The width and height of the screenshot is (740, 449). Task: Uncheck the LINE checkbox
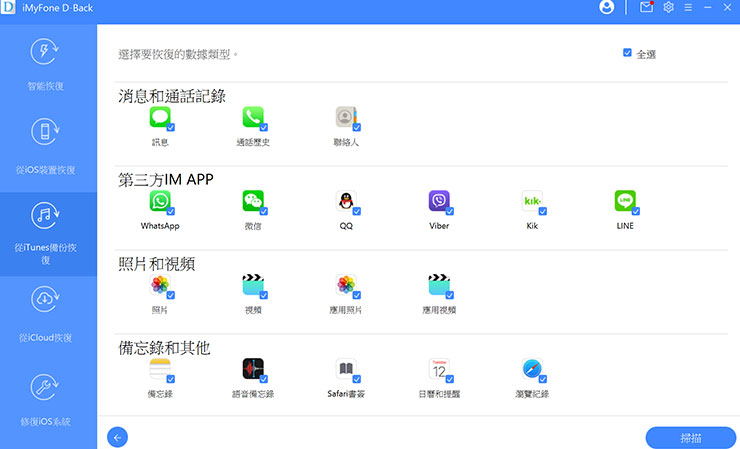coord(636,211)
